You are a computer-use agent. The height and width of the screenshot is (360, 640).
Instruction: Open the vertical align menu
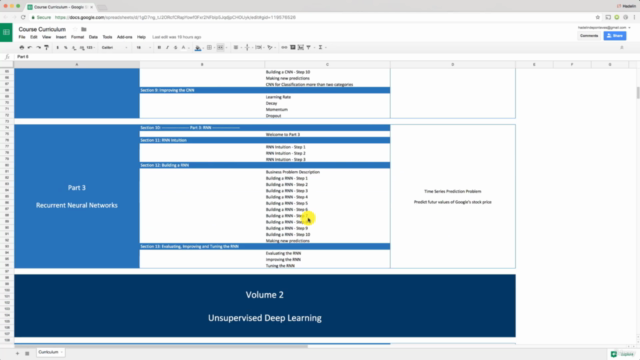coord(247,47)
